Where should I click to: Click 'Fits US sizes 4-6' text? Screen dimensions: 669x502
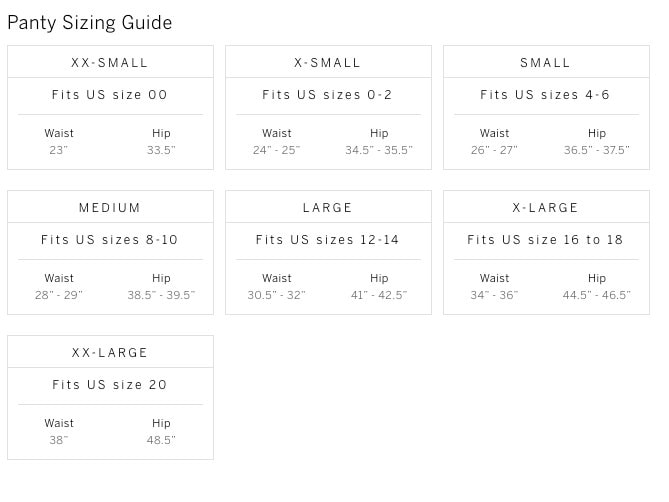[x=545, y=95]
